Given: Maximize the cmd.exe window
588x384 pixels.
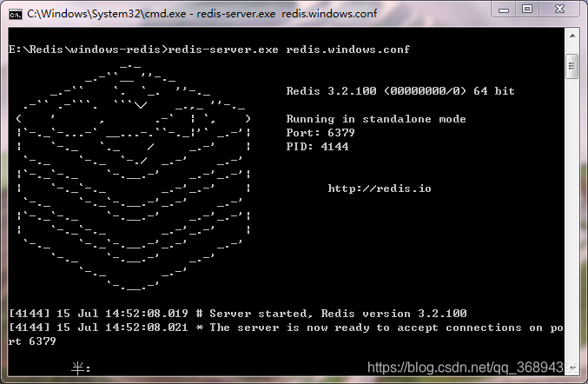Looking at the screenshot, I should (527, 9).
